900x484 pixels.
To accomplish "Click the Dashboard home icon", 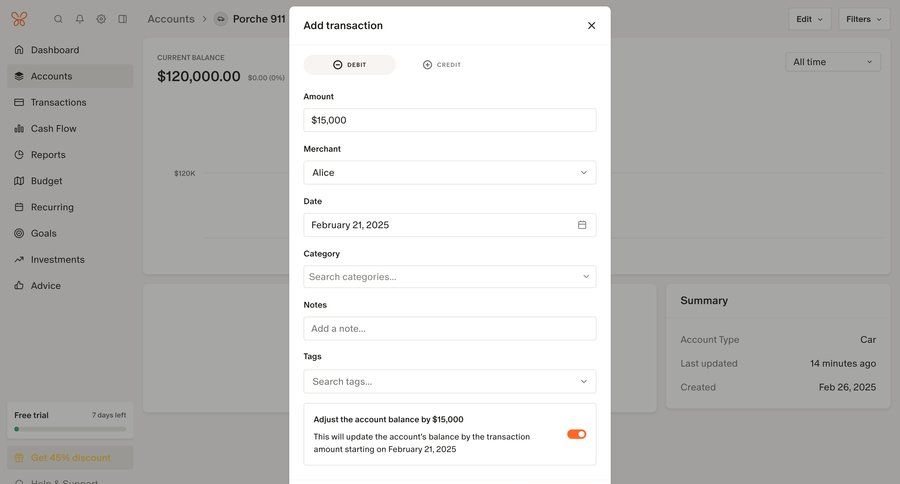I will pos(19,50).
